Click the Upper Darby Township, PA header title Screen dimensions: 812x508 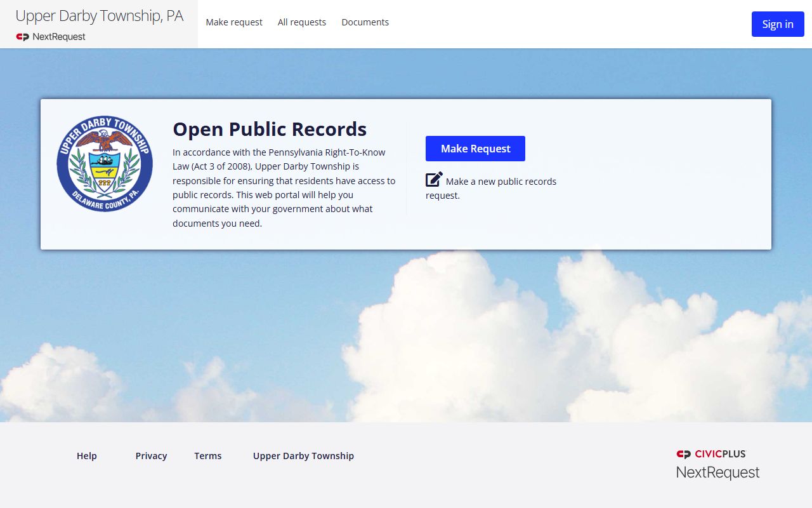[100, 16]
